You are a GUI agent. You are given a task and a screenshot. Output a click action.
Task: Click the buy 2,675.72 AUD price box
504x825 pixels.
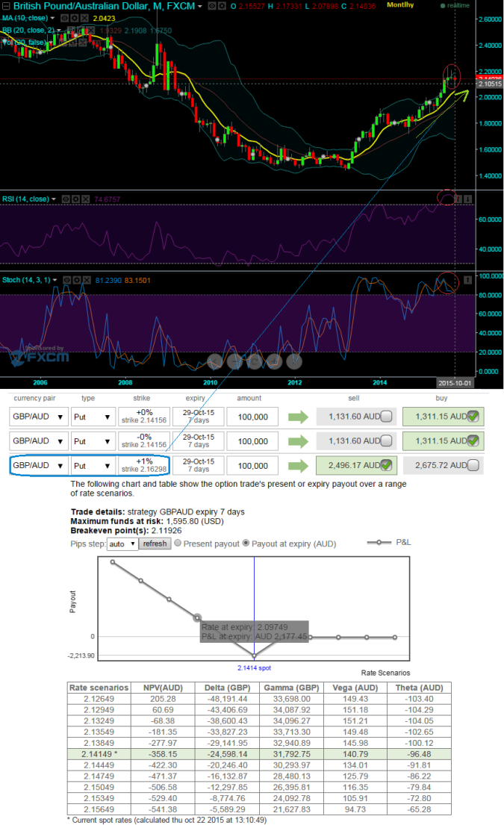pos(443,466)
